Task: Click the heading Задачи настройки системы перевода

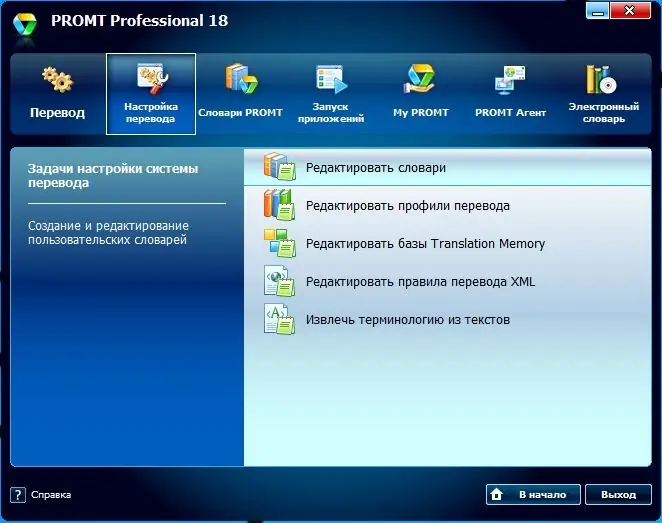Action: tap(113, 176)
